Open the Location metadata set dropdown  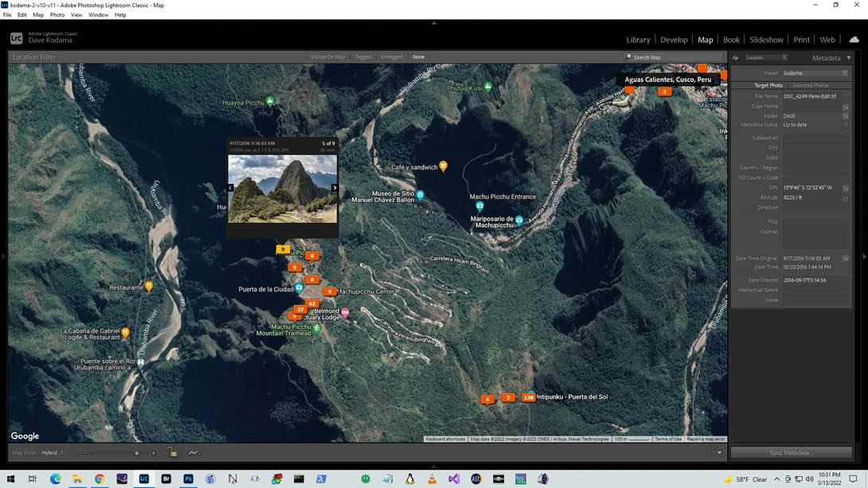tap(766, 57)
